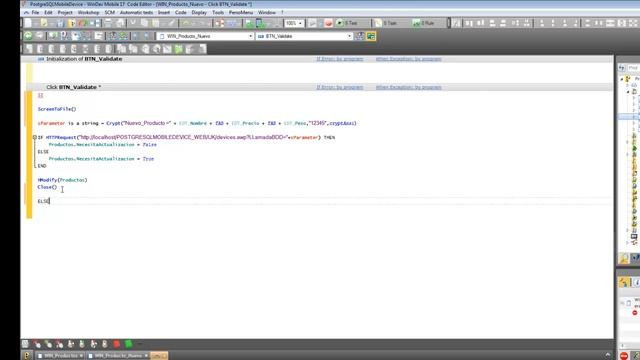Click the Close() code line
The image size is (640, 360).
[x=47, y=187]
